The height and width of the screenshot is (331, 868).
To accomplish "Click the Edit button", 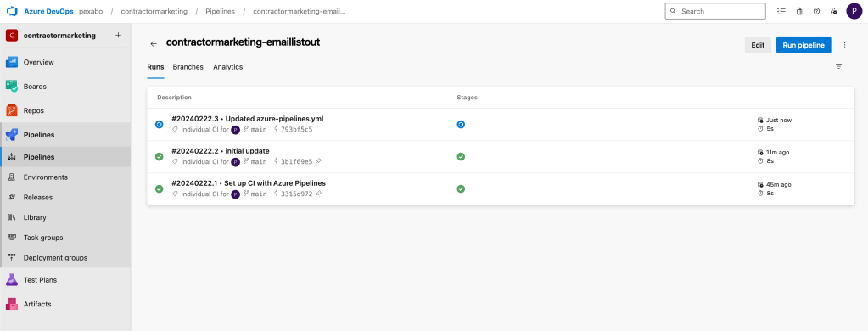I will tap(758, 45).
